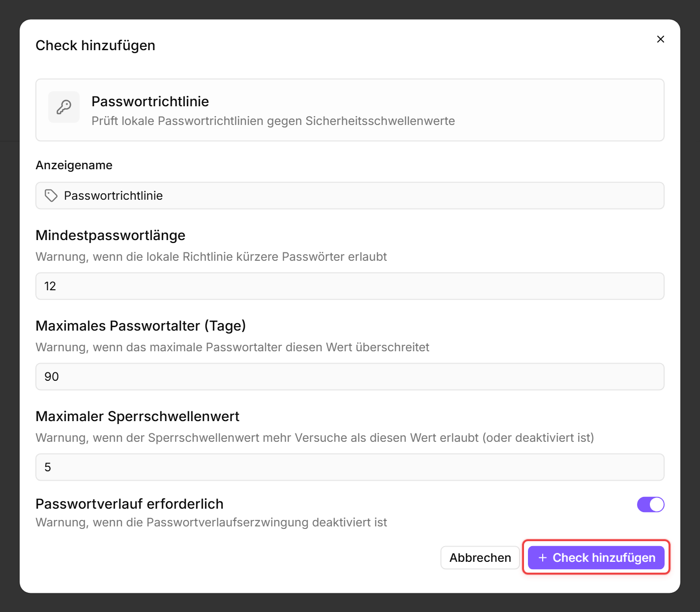Click the Passwortalter field showing 90
Image resolution: width=700 pixels, height=612 pixels.
(350, 377)
